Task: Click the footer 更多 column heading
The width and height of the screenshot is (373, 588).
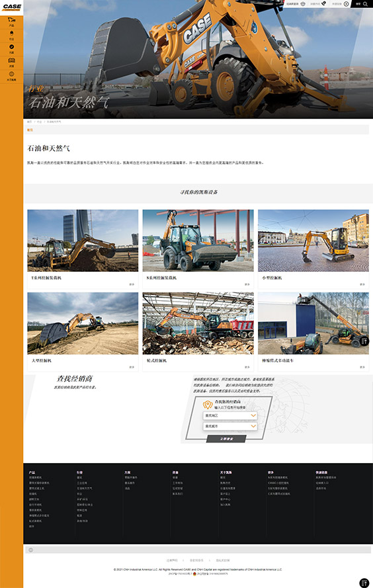Action: point(270,472)
